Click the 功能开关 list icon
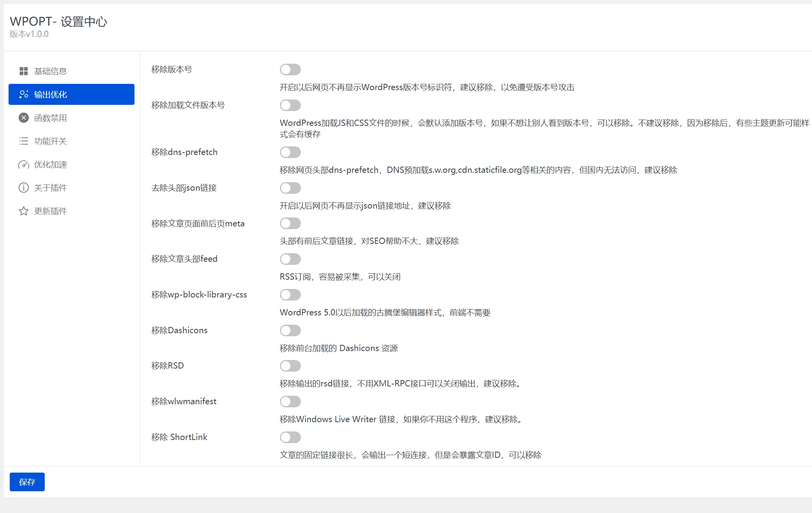Image resolution: width=812 pixels, height=513 pixels. (x=24, y=141)
